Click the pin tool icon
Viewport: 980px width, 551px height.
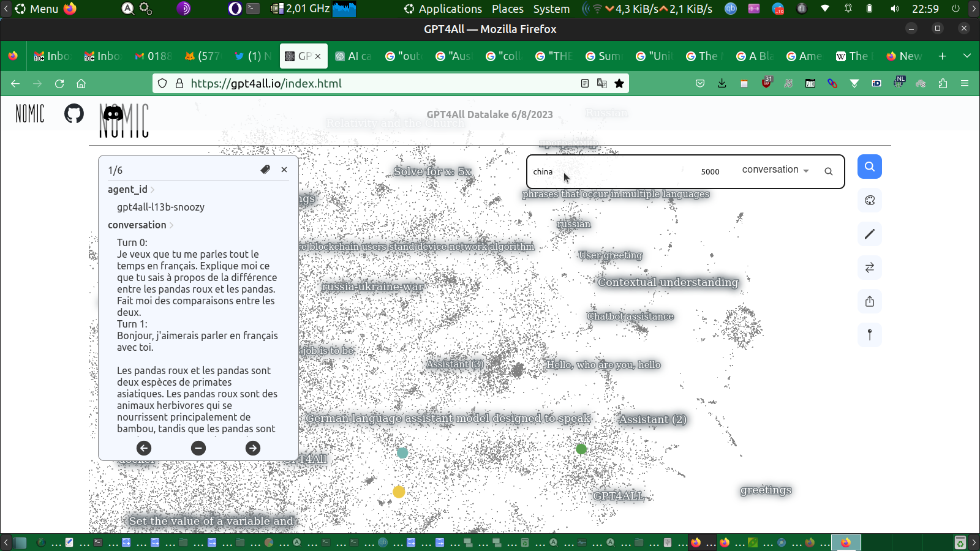[869, 335]
